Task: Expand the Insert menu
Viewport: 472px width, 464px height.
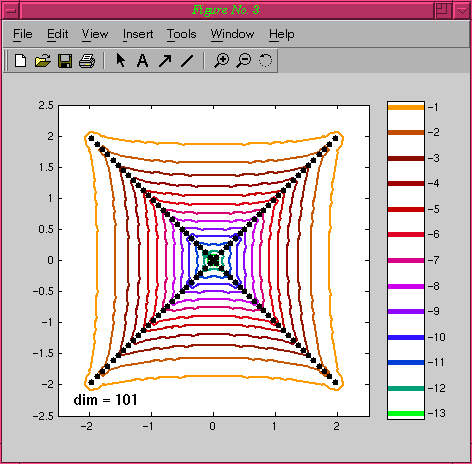Action: coord(138,34)
